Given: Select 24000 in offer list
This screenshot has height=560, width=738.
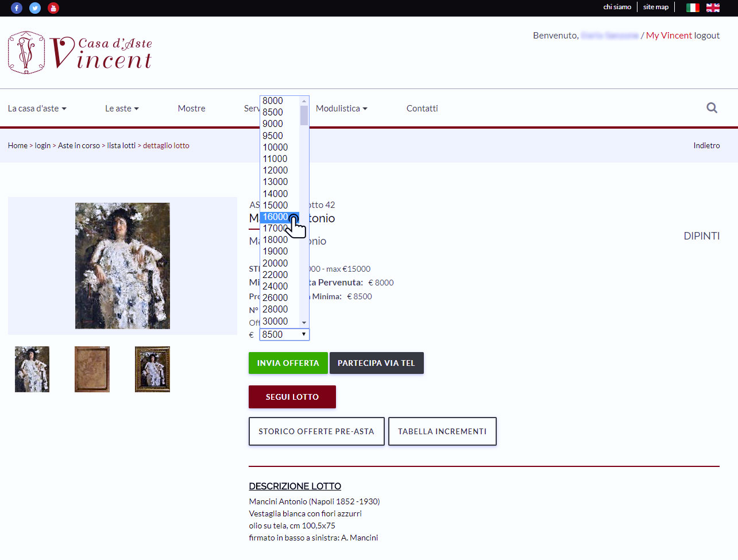Looking at the screenshot, I should (280, 286).
